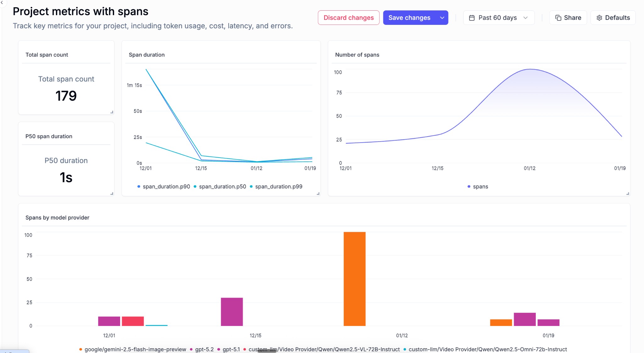Toggle the spans legend under Number of spans
The image size is (644, 353).
(x=477, y=186)
